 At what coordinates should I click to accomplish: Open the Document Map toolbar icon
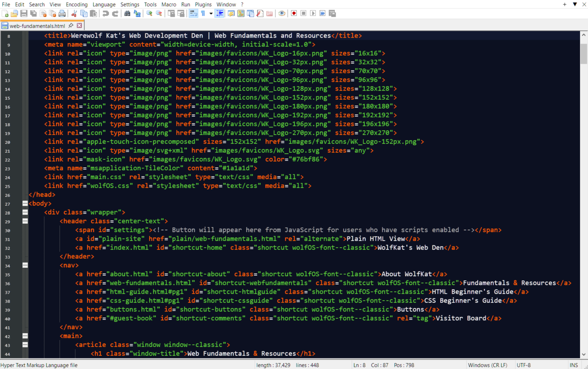click(x=241, y=13)
